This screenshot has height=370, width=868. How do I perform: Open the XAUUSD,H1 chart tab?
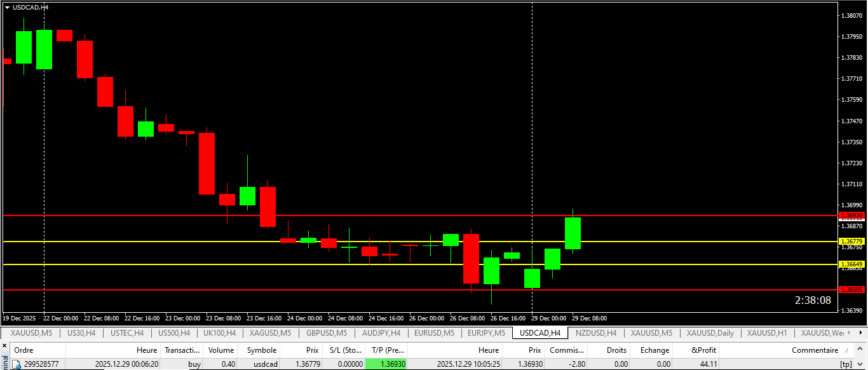point(767,332)
